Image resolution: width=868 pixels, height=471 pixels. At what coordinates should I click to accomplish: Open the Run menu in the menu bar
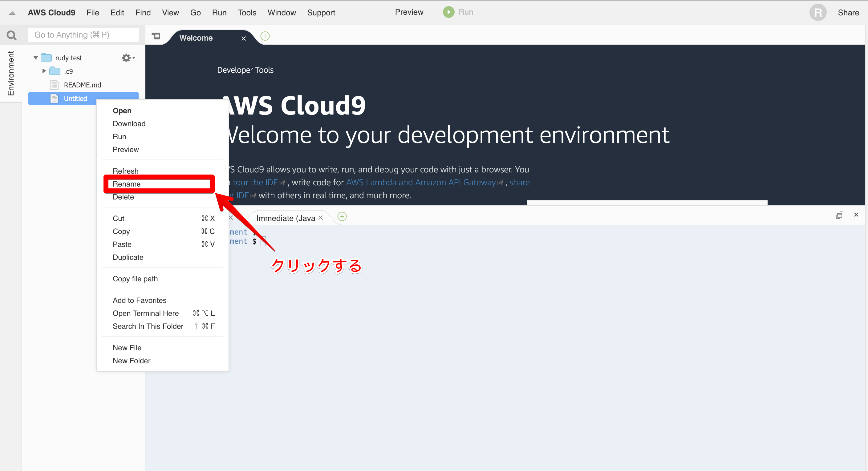[219, 13]
